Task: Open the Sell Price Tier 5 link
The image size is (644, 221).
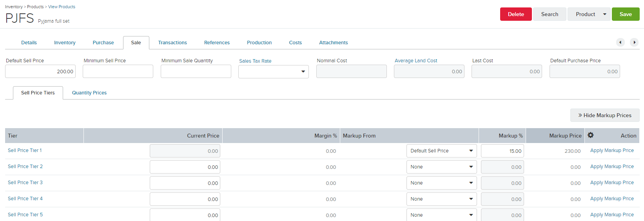Action: [x=25, y=215]
